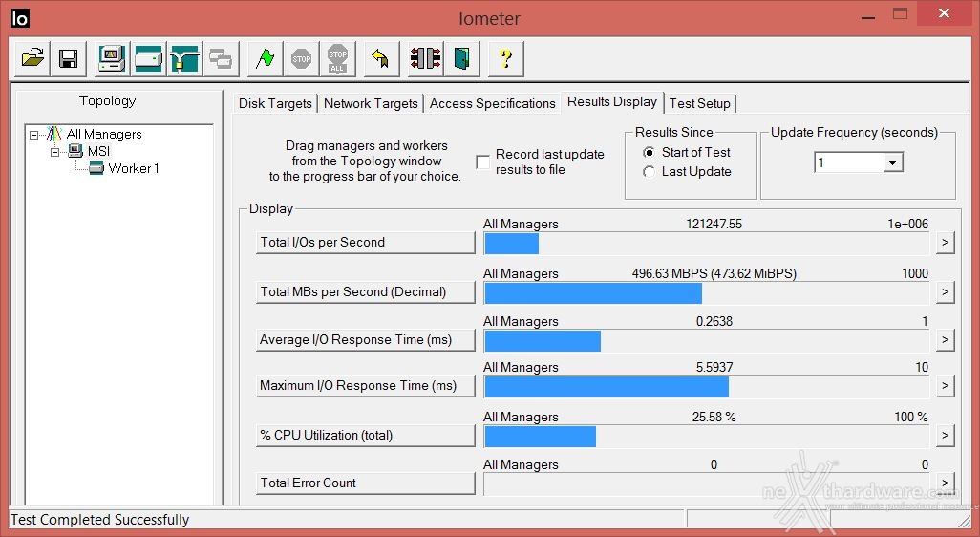
Task: Open About with yellow question mark icon
Action: [x=505, y=59]
